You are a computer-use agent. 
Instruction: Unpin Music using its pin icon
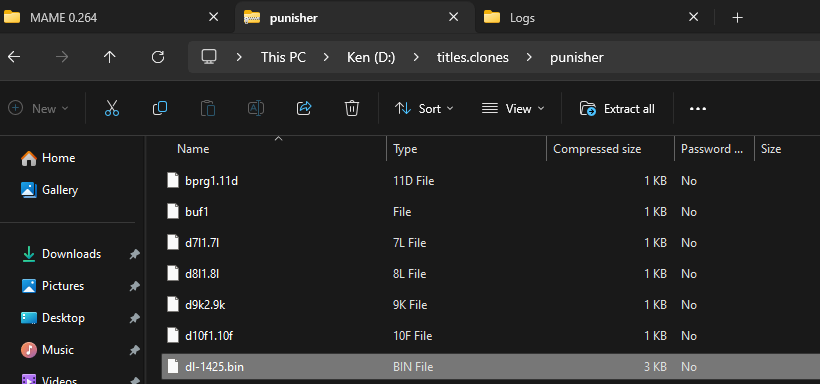click(134, 349)
